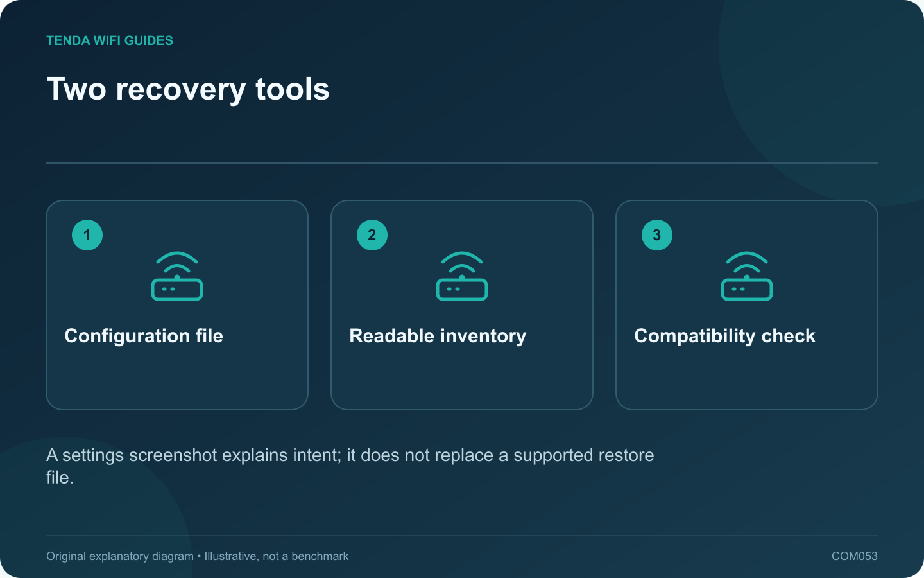Select the Compatibility check card title

[x=724, y=336]
